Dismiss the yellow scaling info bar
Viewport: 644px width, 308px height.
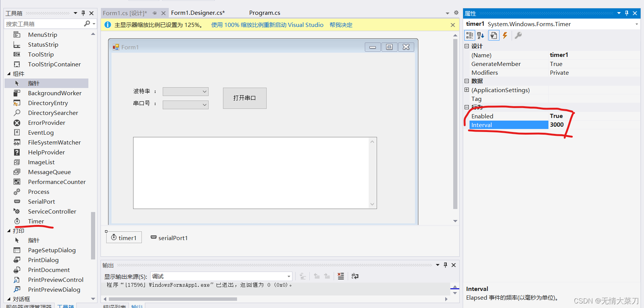coord(453,25)
